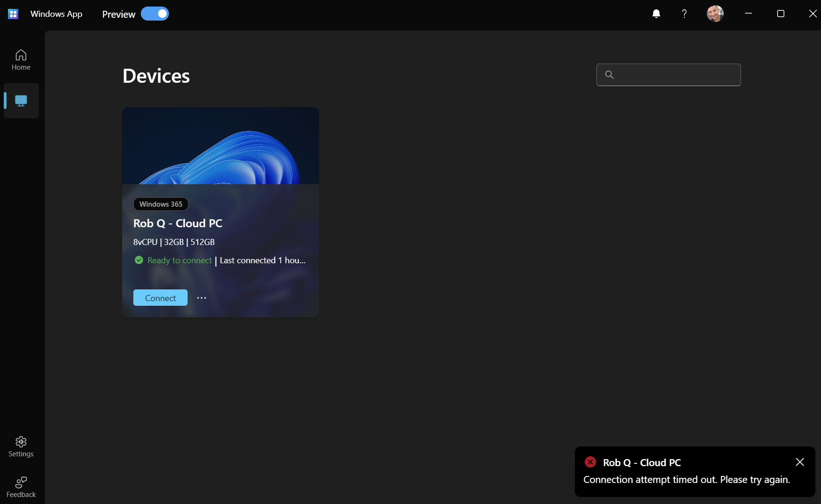This screenshot has height=504, width=821.
Task: Toggle the Preview switch off
Action: [155, 14]
